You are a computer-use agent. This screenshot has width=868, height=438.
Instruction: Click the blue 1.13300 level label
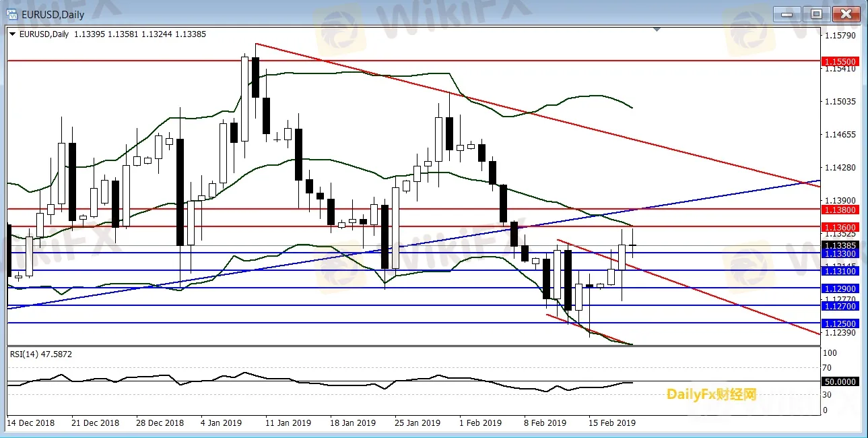pos(840,253)
